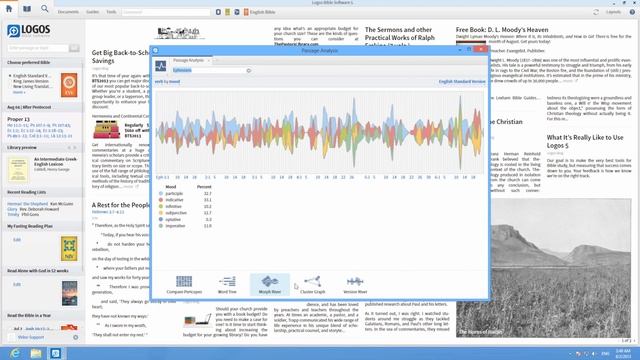Open the Help question mark icon

[632, 12]
